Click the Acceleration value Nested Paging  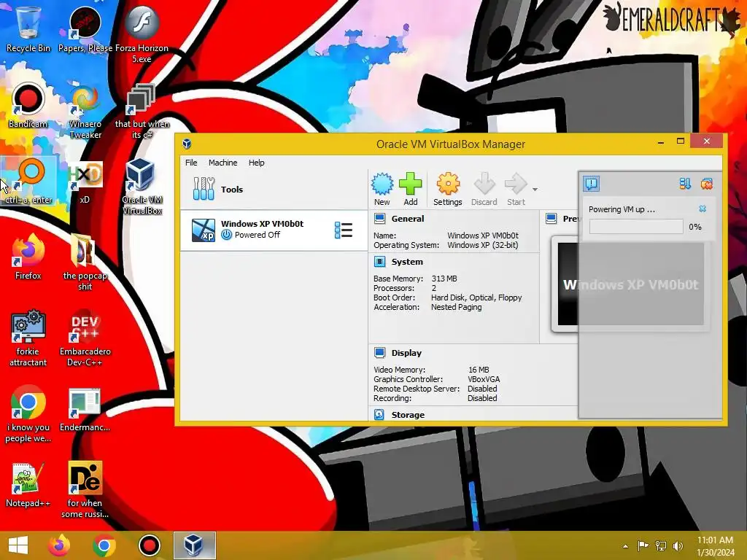[457, 307]
